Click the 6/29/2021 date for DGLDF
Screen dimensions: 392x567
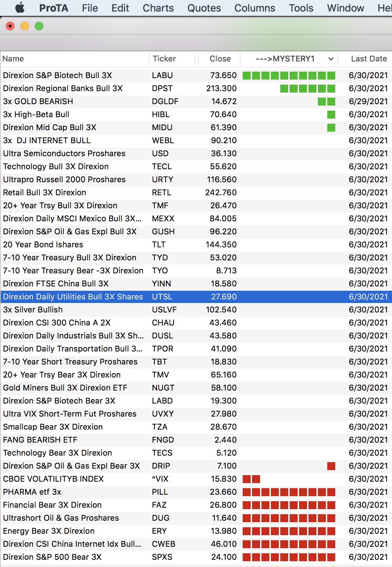click(368, 101)
